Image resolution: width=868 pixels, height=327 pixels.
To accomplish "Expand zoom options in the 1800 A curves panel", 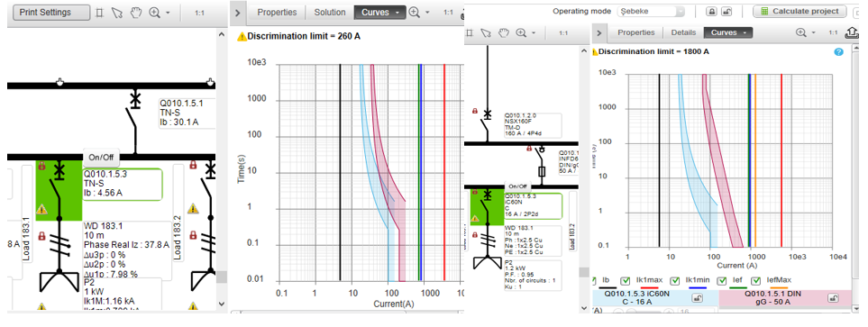I will click(814, 33).
